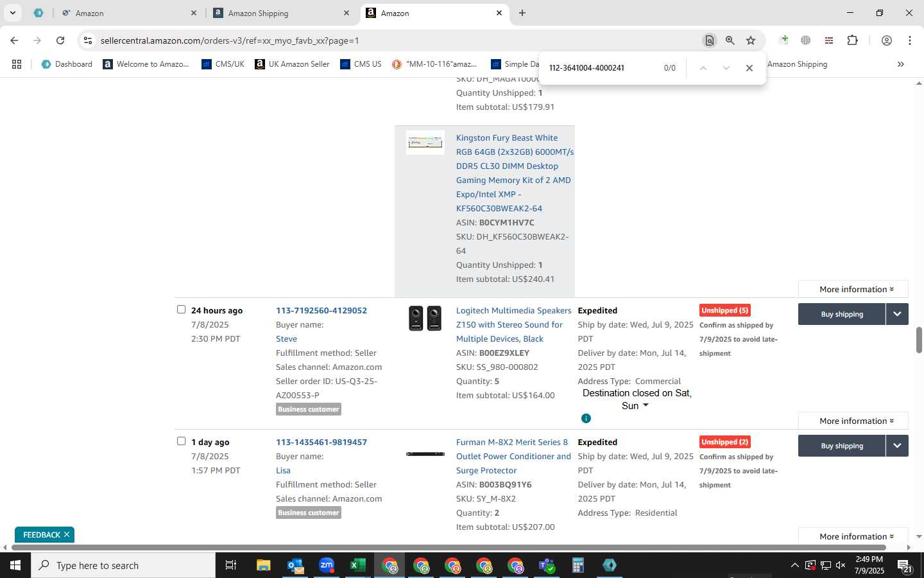Viewport: 924px width, 578px height.
Task: Open the notification center icon
Action: tap(905, 566)
